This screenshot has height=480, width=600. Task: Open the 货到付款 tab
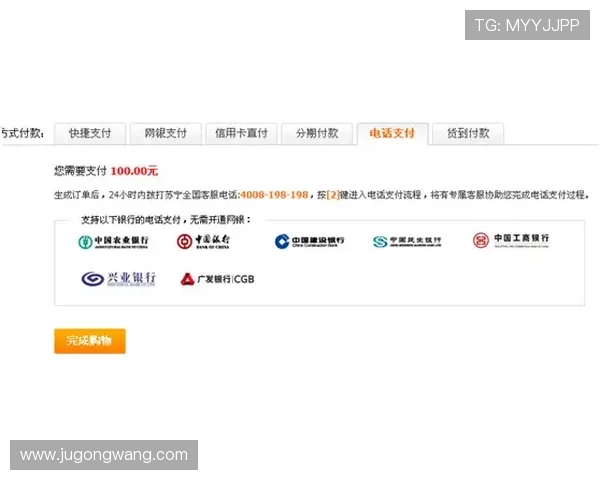[x=468, y=134]
